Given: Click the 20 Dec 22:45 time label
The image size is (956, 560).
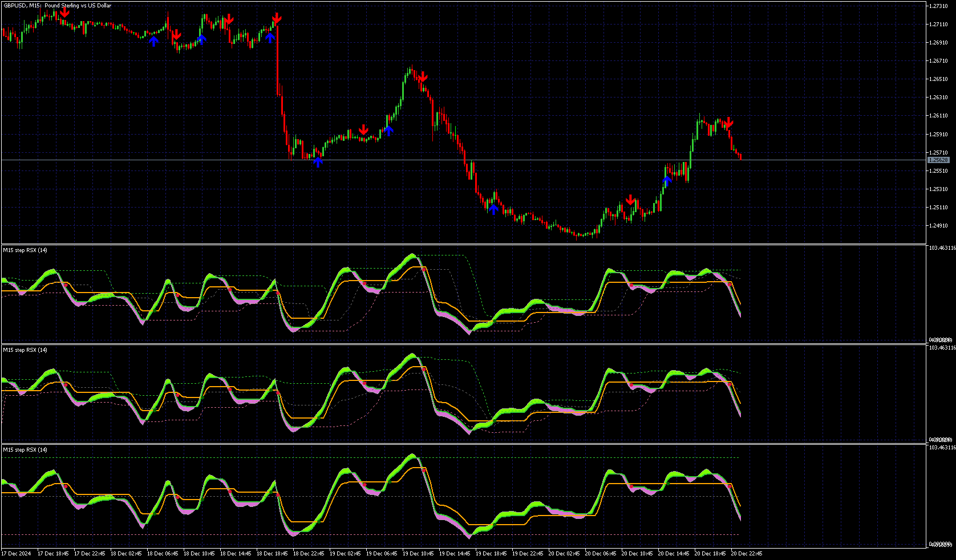Looking at the screenshot, I should pyautogui.click(x=747, y=553).
